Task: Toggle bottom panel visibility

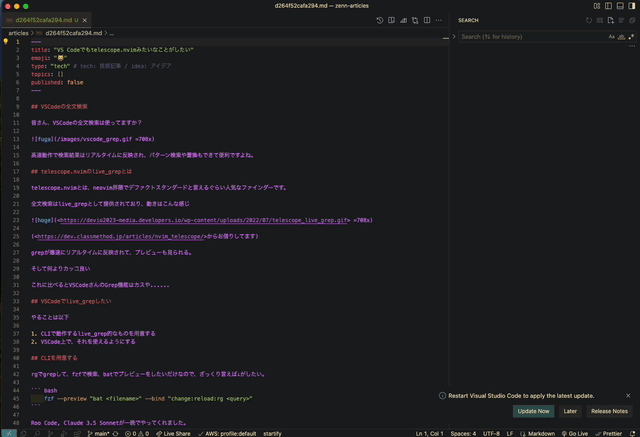Action: tap(620, 6)
